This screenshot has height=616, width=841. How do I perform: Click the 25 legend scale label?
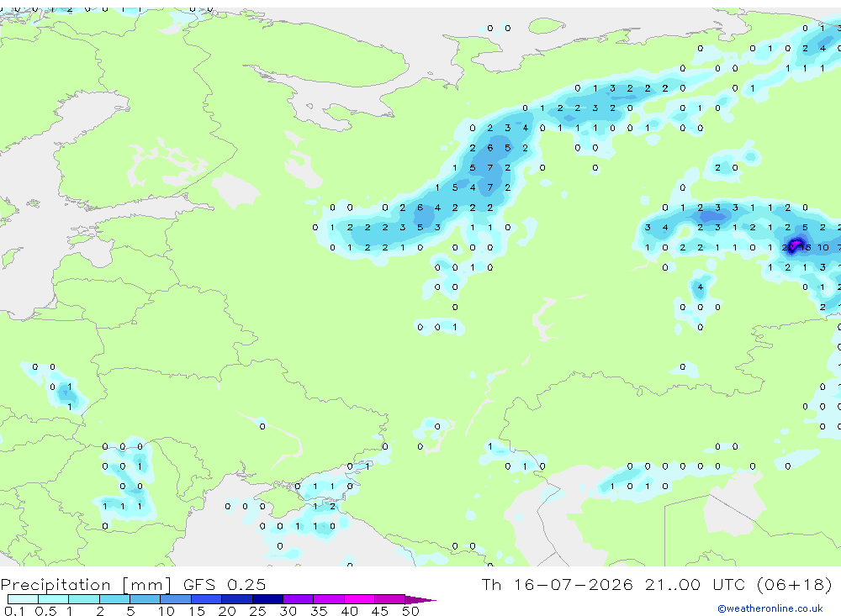(257, 611)
